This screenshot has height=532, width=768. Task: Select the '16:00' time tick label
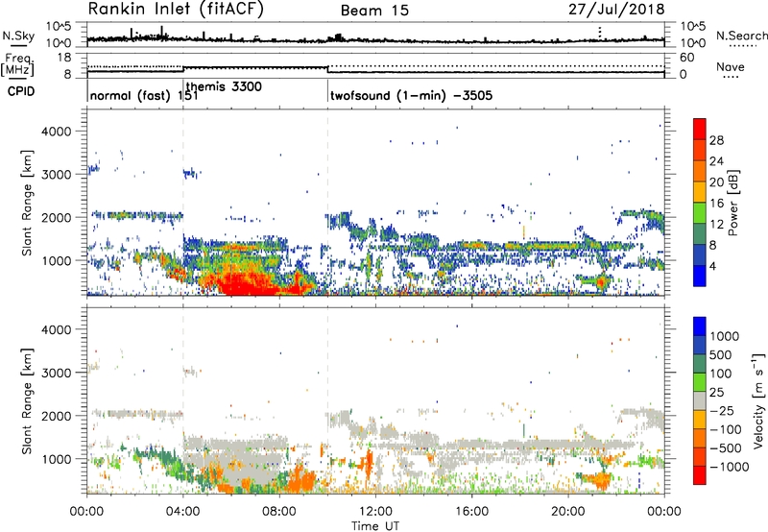point(471,512)
